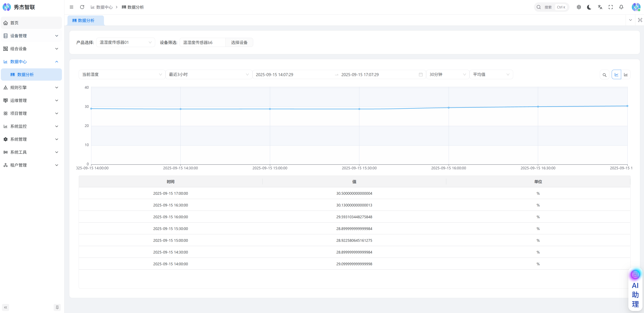The image size is (644, 313).
Task: Open the AI 助理 assistant button
Action: click(x=635, y=289)
